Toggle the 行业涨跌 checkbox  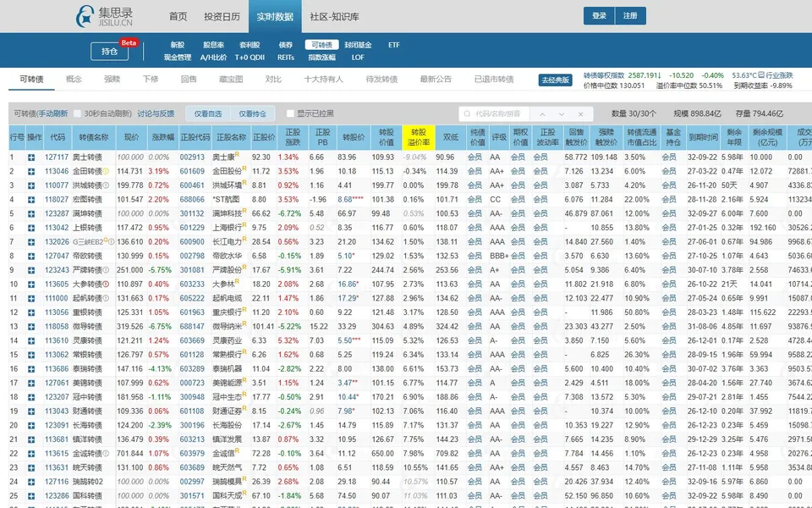click(x=761, y=75)
